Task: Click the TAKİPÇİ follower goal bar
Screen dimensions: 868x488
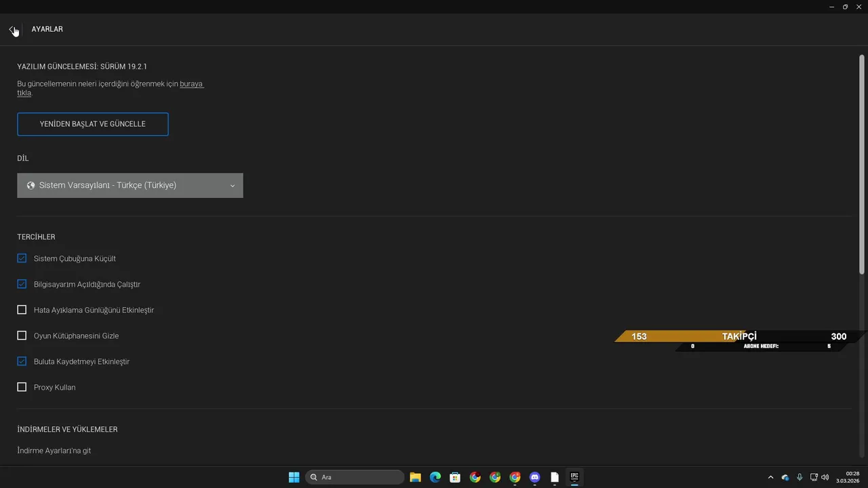Action: coord(739,336)
